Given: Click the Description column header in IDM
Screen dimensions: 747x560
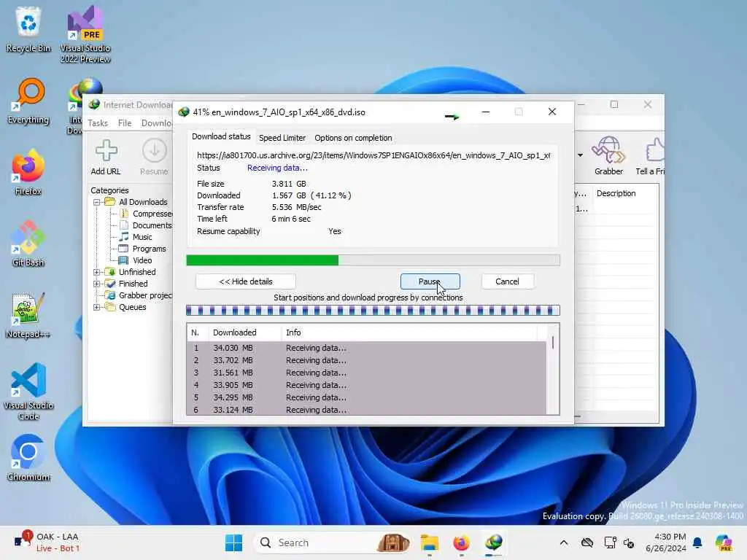Looking at the screenshot, I should 625,193.
